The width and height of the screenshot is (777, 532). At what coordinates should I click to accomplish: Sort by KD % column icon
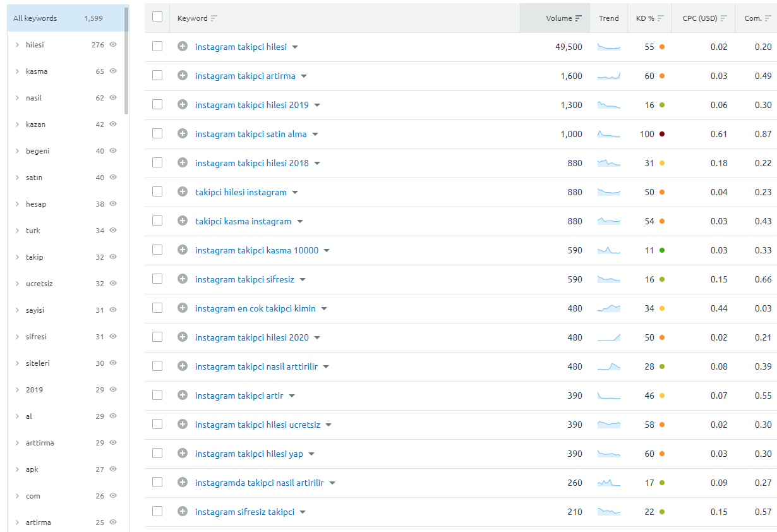coord(660,18)
